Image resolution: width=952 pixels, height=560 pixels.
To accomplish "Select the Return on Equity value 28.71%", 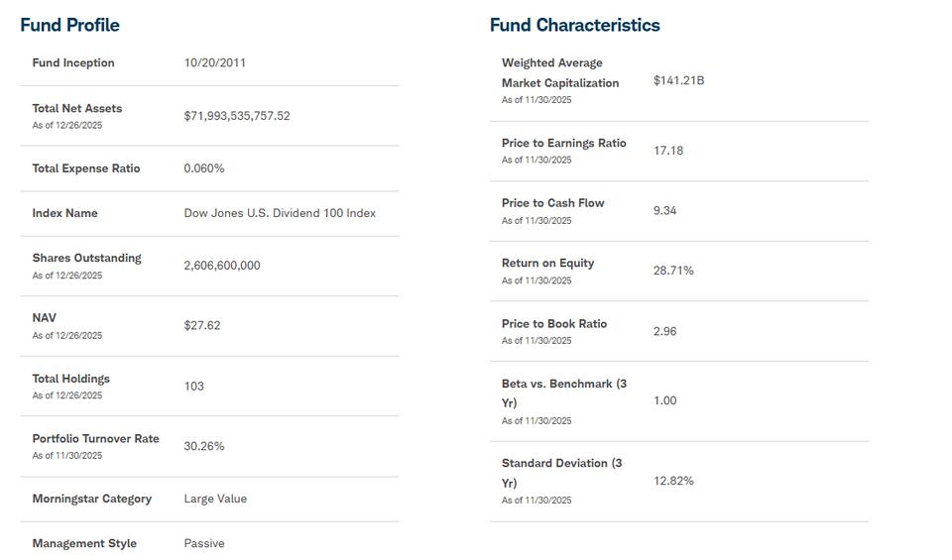I will (672, 271).
